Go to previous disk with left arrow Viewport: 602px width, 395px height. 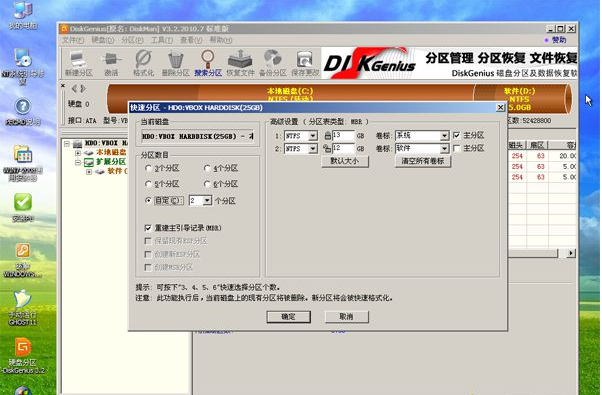pyautogui.click(x=74, y=89)
